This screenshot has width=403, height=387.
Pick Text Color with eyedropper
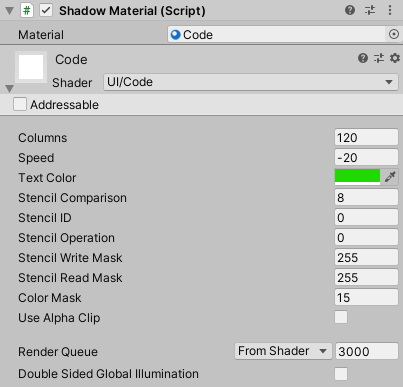pyautogui.click(x=390, y=177)
